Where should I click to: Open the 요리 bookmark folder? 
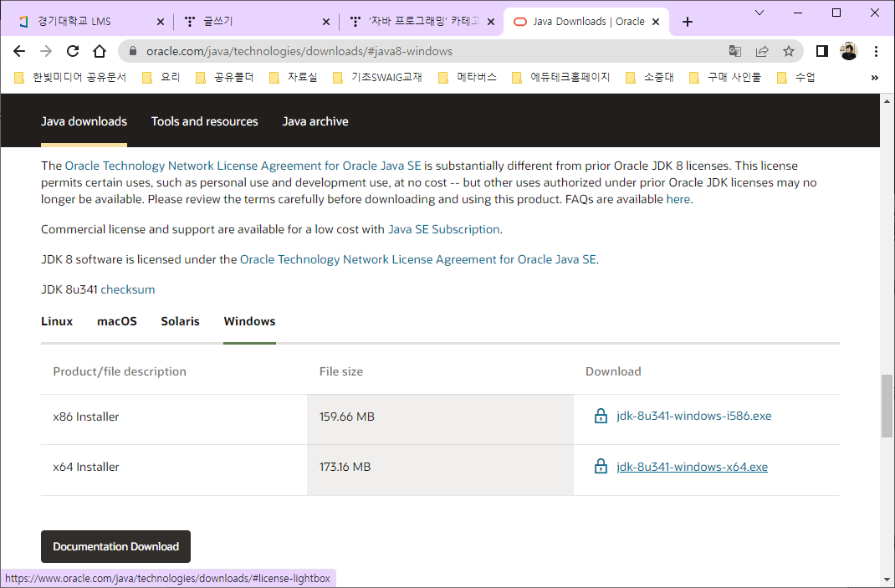161,78
